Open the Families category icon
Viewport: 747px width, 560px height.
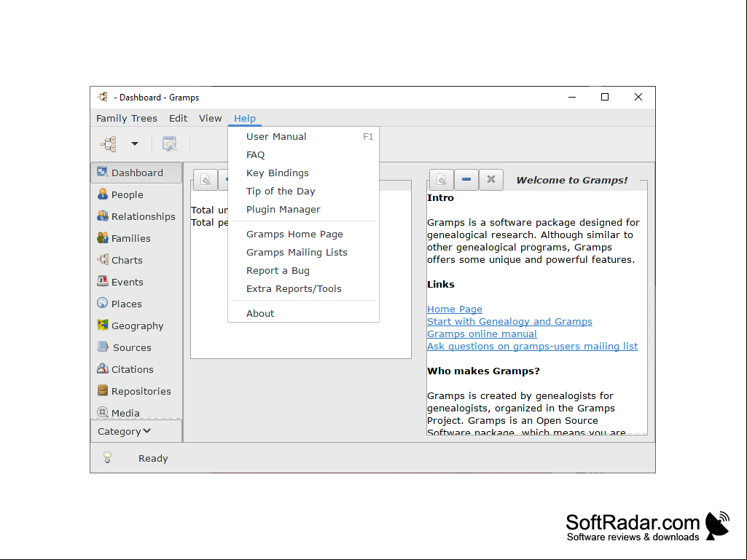(103, 238)
